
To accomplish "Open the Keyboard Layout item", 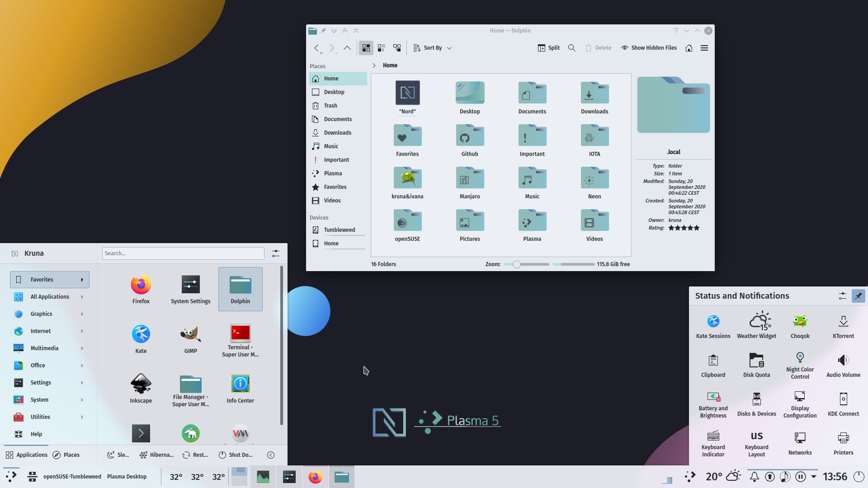I will (x=756, y=443).
